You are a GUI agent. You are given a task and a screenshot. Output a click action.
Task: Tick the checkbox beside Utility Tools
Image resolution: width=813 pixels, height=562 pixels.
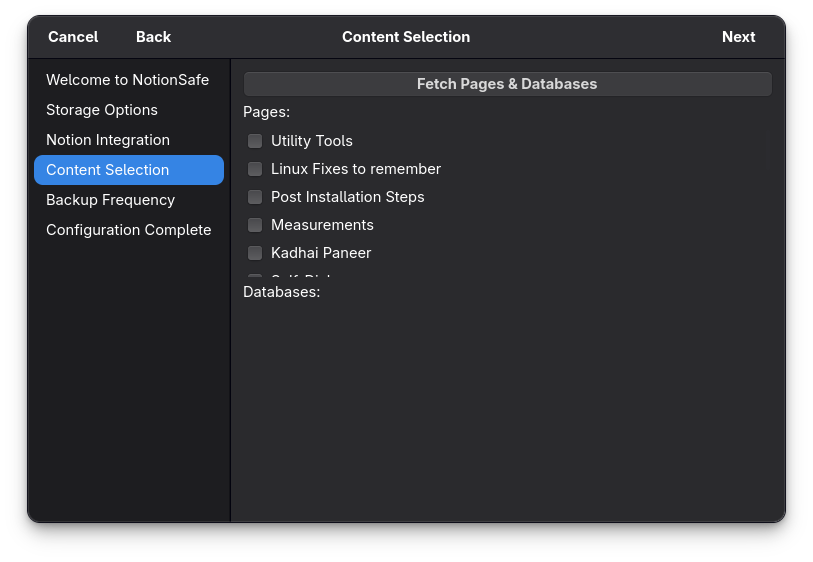pos(255,141)
